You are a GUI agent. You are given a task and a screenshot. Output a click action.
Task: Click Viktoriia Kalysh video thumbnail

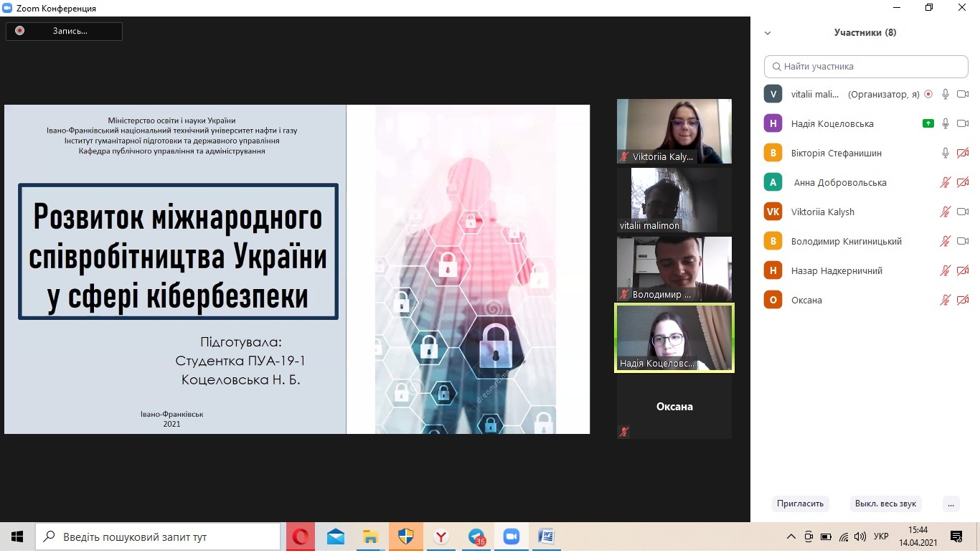(x=674, y=131)
